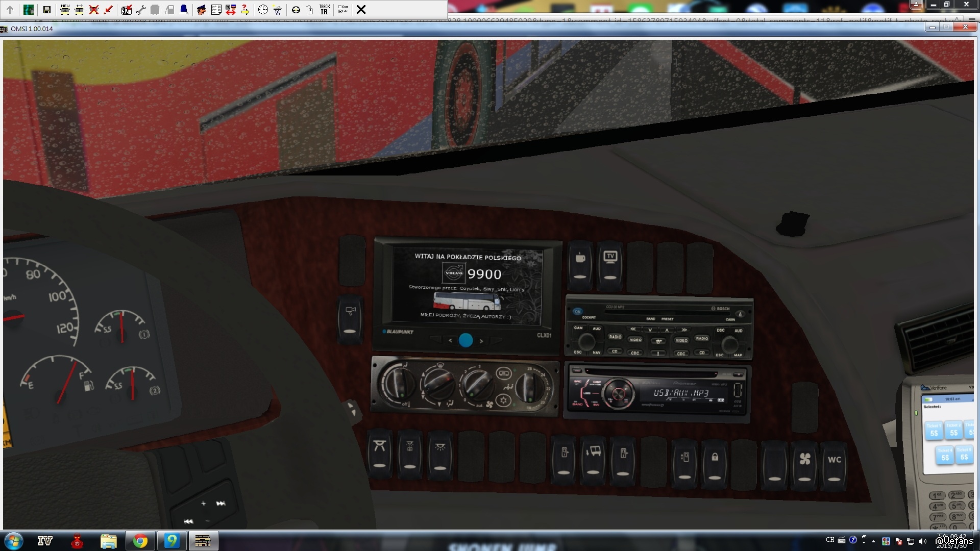Toggle the WC rocker switch

pos(834,462)
